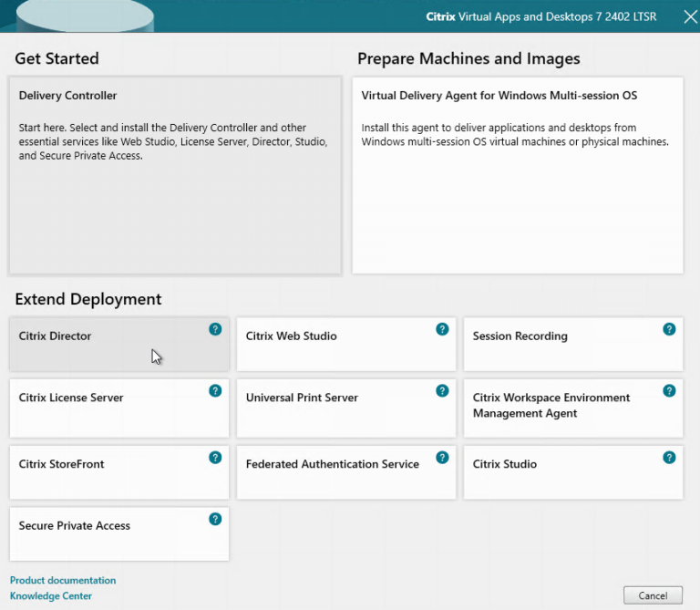Click Universal Print Server help icon
The height and width of the screenshot is (610, 700).
tap(442, 391)
